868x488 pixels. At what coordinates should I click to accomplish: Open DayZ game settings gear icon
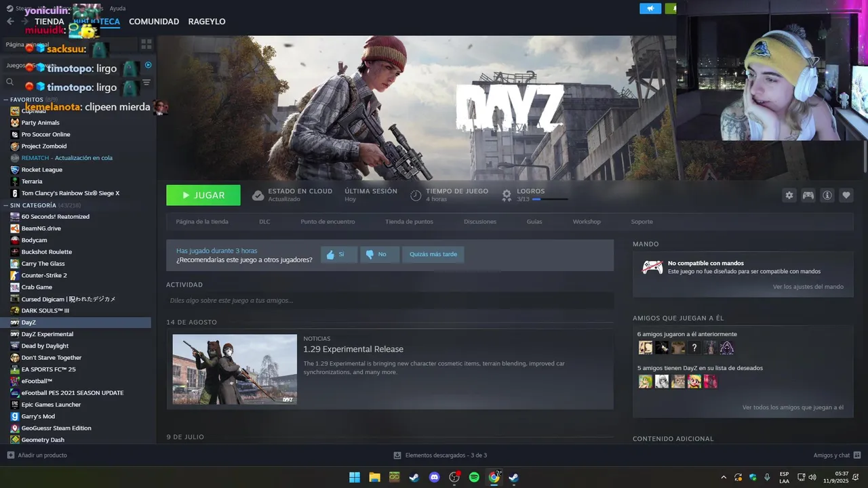coord(789,195)
